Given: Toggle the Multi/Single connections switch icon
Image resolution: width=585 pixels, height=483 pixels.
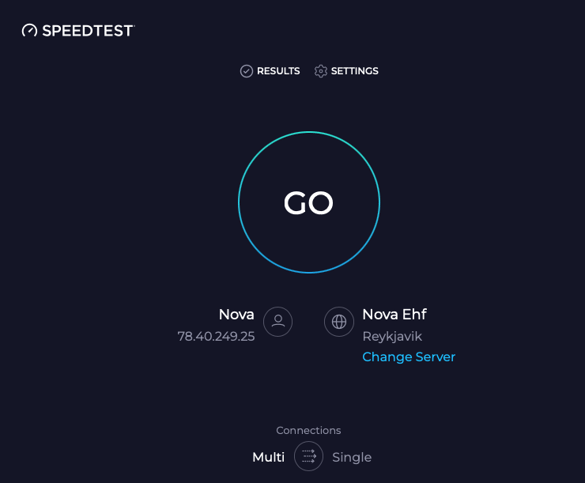Looking at the screenshot, I should point(309,456).
